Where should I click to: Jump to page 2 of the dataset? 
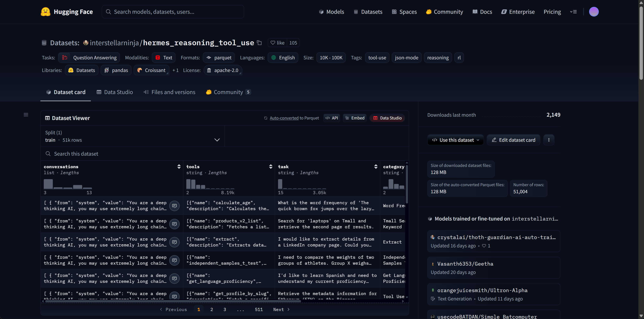212,310
